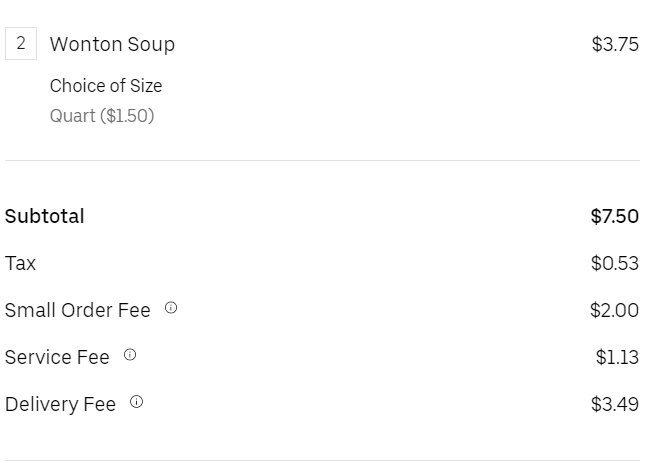Click the quantity box showing 2
The width and height of the screenshot is (659, 476).
[x=21, y=44]
